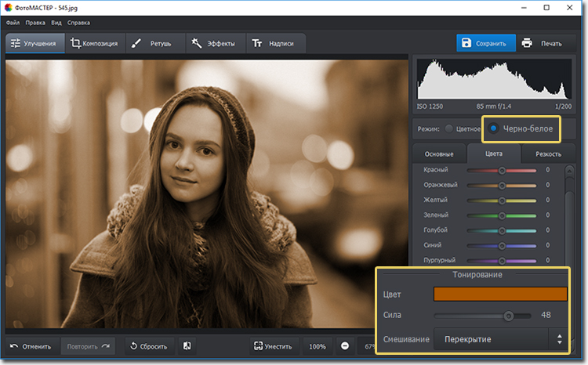Click the Уместить fit-to-screen icon
Viewport: 588px width, 365px height.
click(260, 346)
